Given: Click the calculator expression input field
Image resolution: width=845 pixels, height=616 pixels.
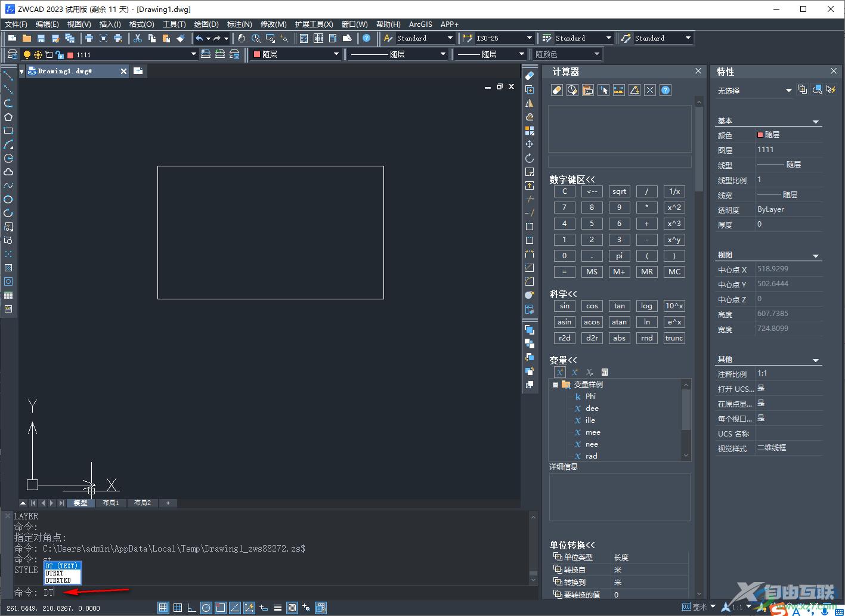Looking at the screenshot, I should tap(620, 162).
